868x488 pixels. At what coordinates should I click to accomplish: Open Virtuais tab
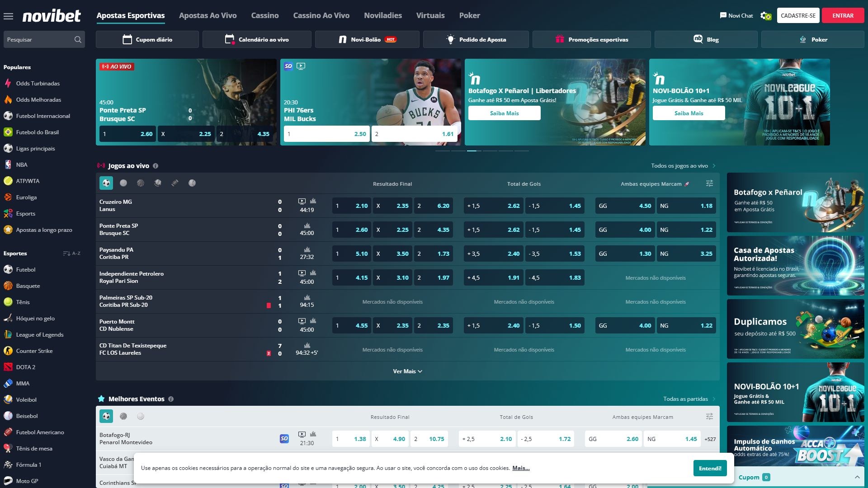(430, 15)
